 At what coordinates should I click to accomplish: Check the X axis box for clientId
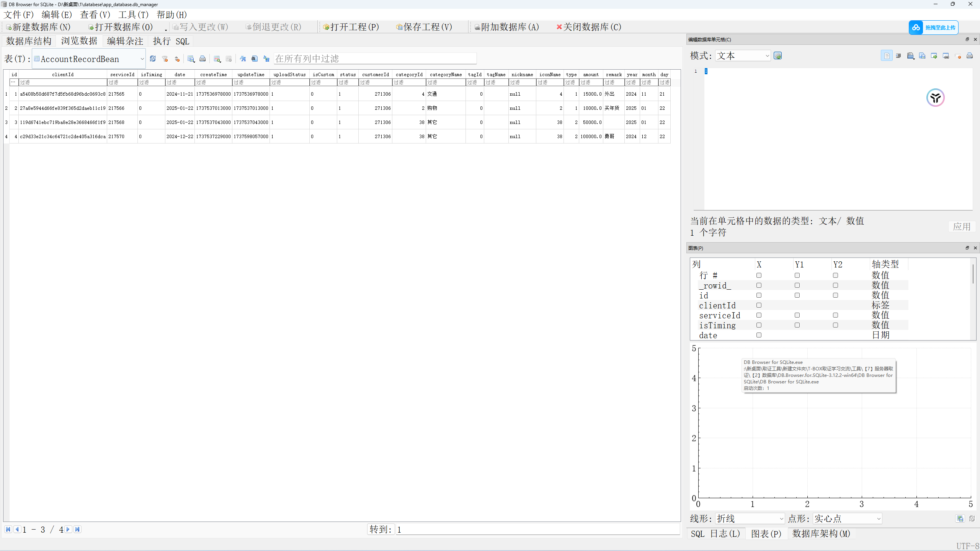(x=759, y=305)
